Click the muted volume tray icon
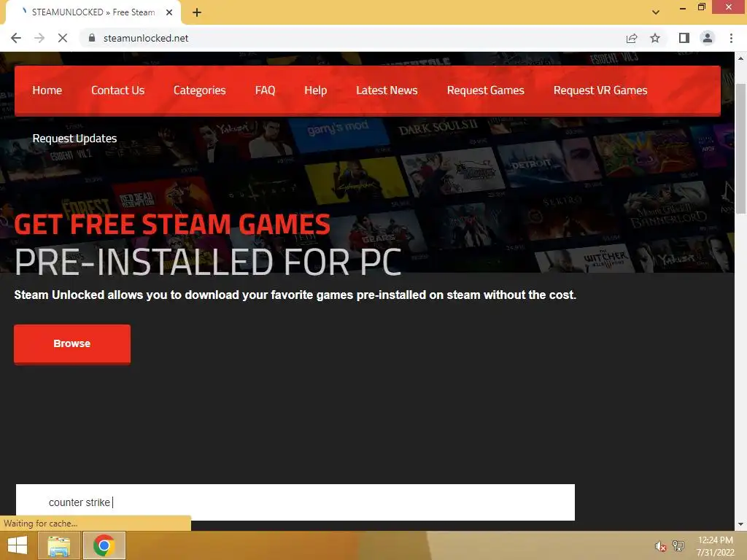The width and height of the screenshot is (747, 560). tap(660, 546)
